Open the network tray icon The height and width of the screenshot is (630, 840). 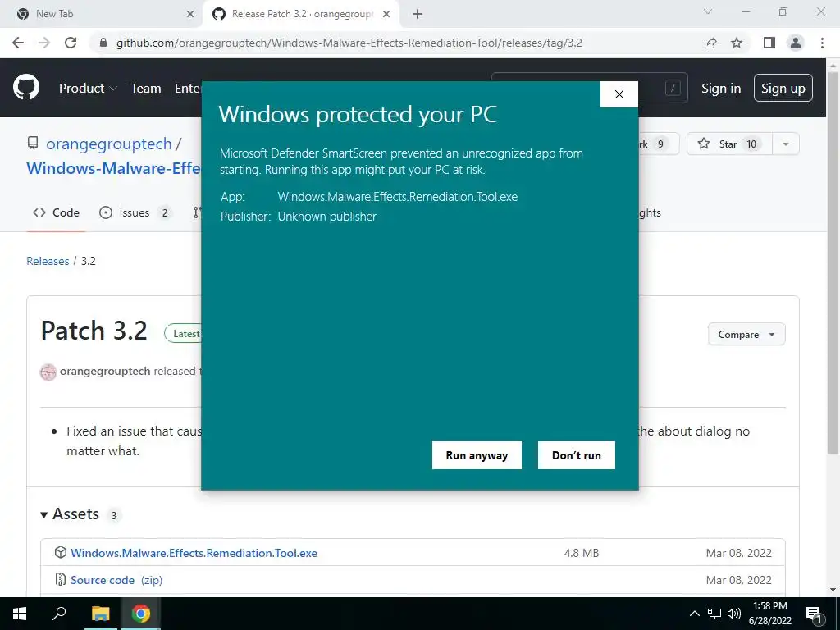point(714,614)
